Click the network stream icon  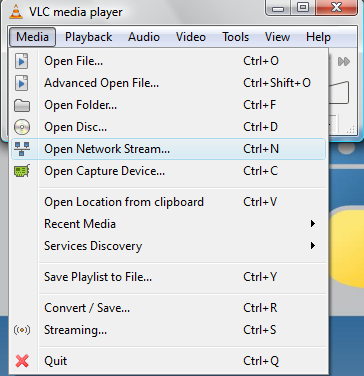[x=22, y=149]
